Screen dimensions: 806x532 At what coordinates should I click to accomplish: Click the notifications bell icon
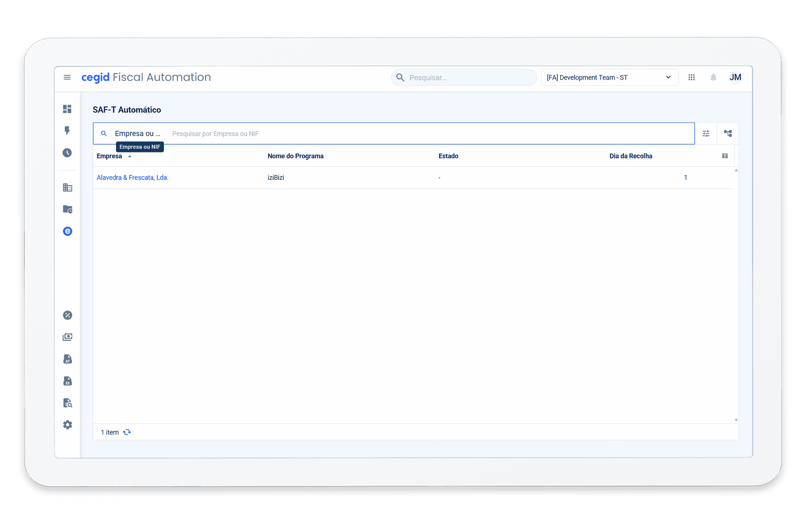[713, 77]
